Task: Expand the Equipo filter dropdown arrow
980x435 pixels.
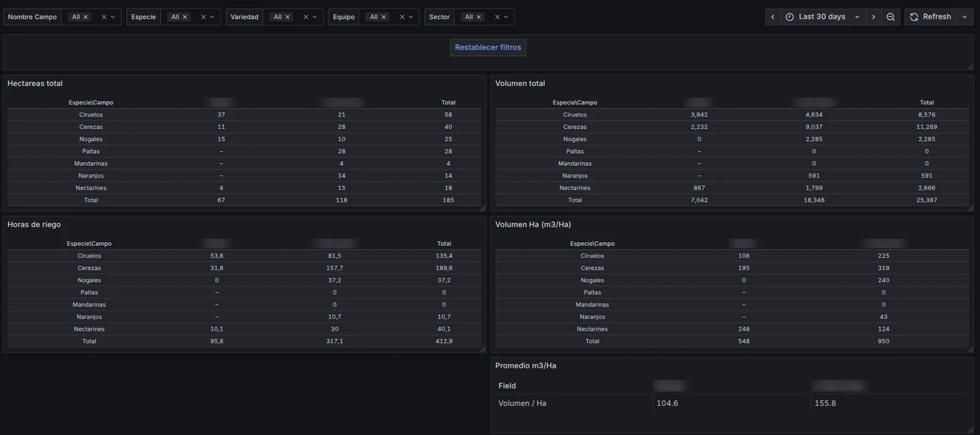Action: pyautogui.click(x=411, y=17)
